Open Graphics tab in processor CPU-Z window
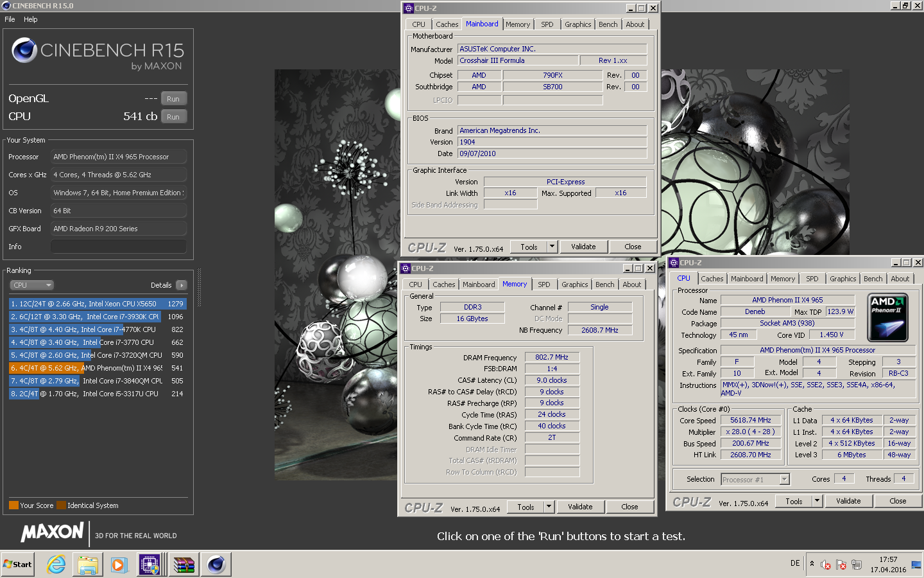 point(843,279)
